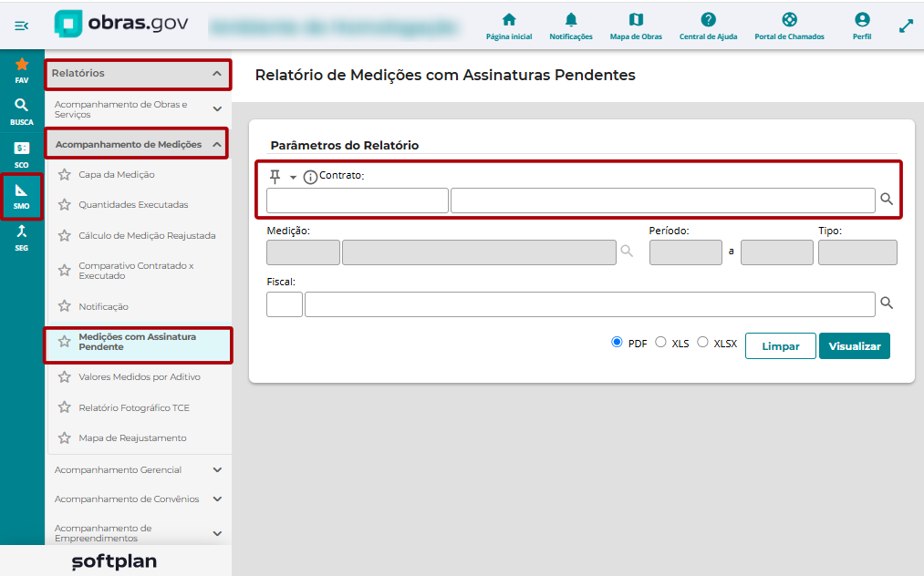Open the FAV favorites star module
Viewport: 924px width, 576px height.
click(x=22, y=70)
